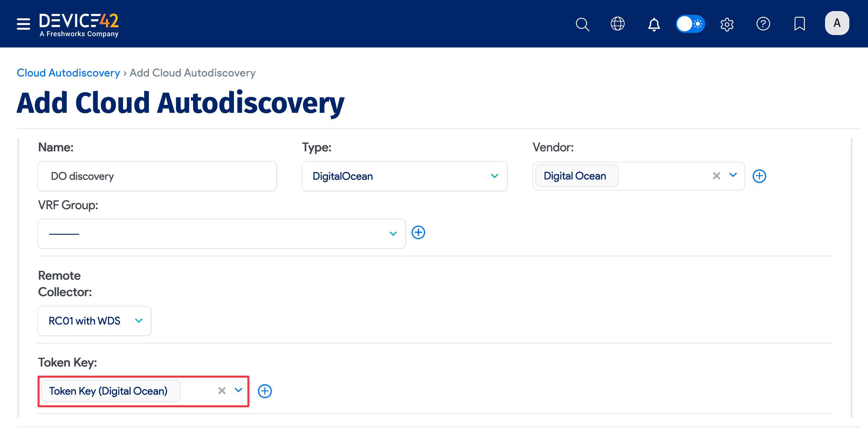Viewport: 868px width, 431px height.
Task: Open the language globe icon
Action: tap(618, 24)
